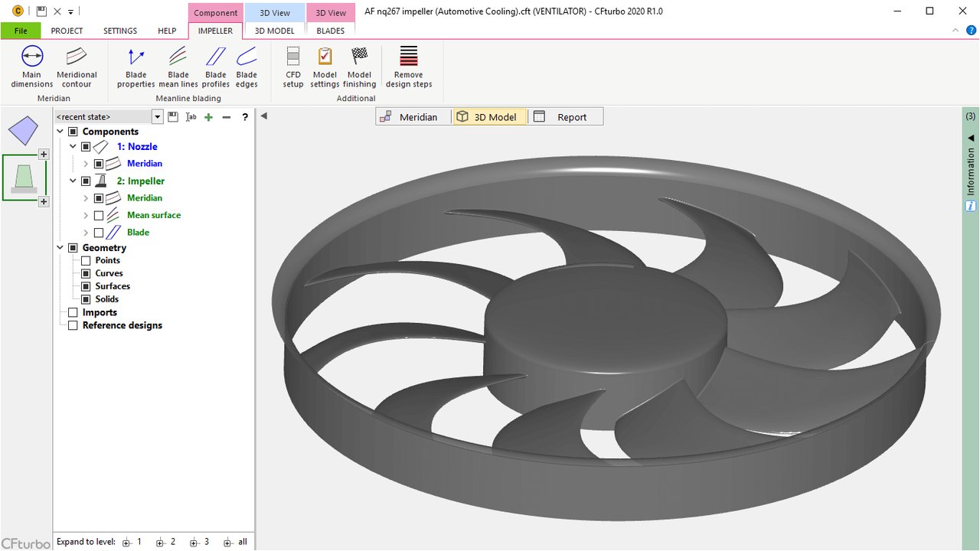Open the recent state dropdown

(158, 117)
